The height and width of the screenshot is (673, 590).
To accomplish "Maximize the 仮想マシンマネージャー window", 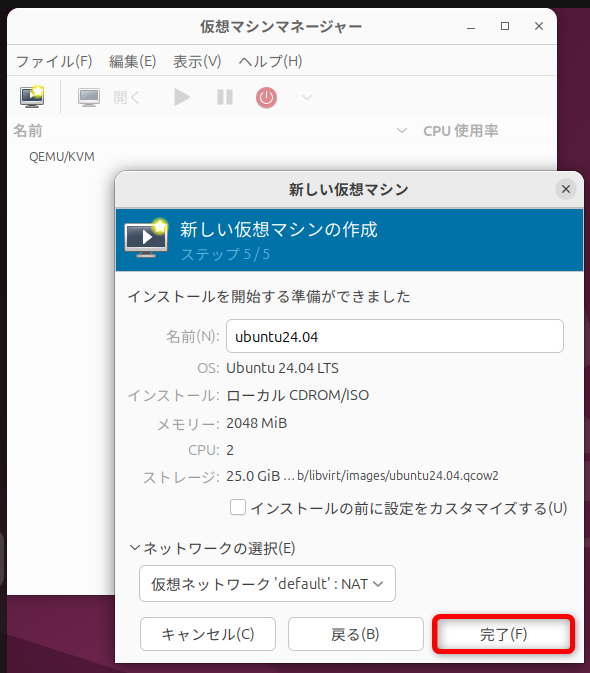I will pos(505,26).
